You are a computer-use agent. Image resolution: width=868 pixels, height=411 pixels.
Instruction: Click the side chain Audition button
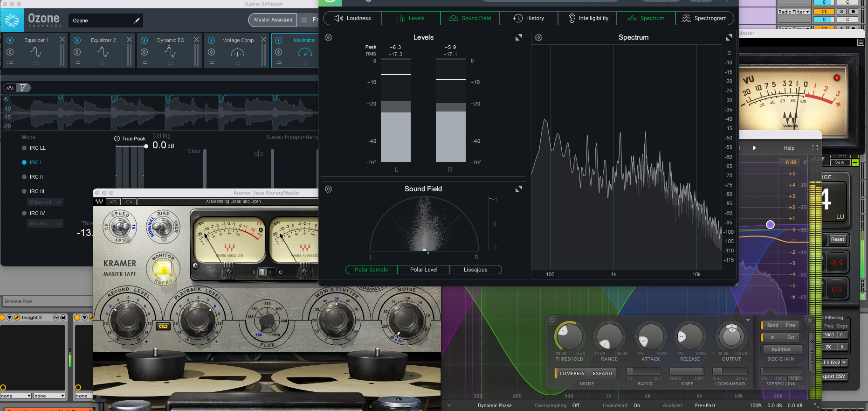781,349
